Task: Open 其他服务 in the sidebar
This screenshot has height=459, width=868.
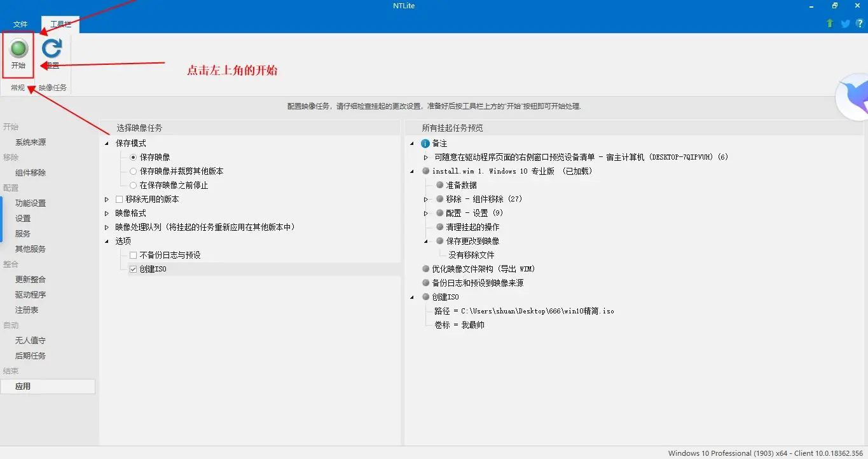Action: tap(31, 249)
